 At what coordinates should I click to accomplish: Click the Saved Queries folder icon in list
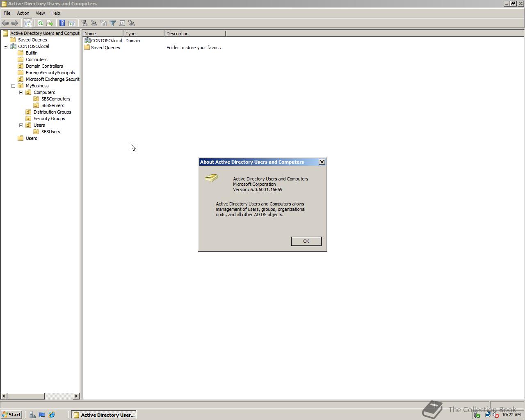click(87, 47)
